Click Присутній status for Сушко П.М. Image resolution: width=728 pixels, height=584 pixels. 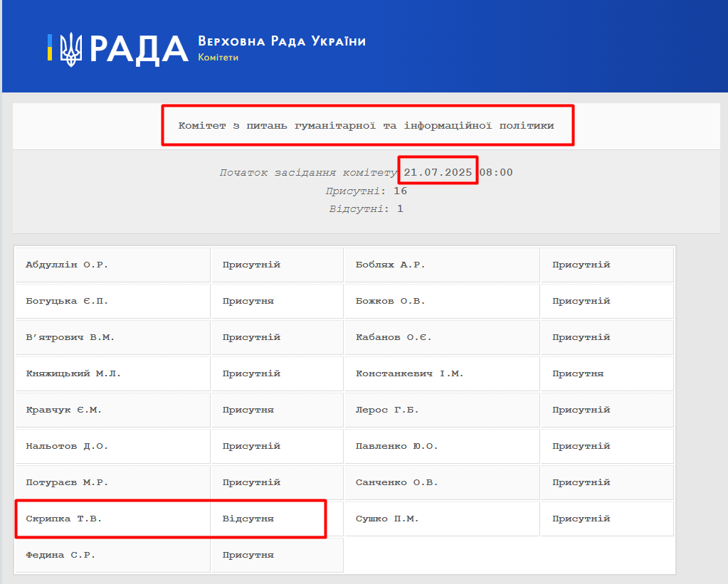(x=581, y=518)
